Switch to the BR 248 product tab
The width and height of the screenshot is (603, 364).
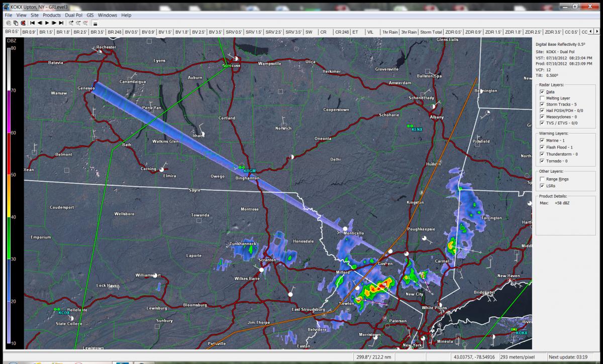[115, 32]
